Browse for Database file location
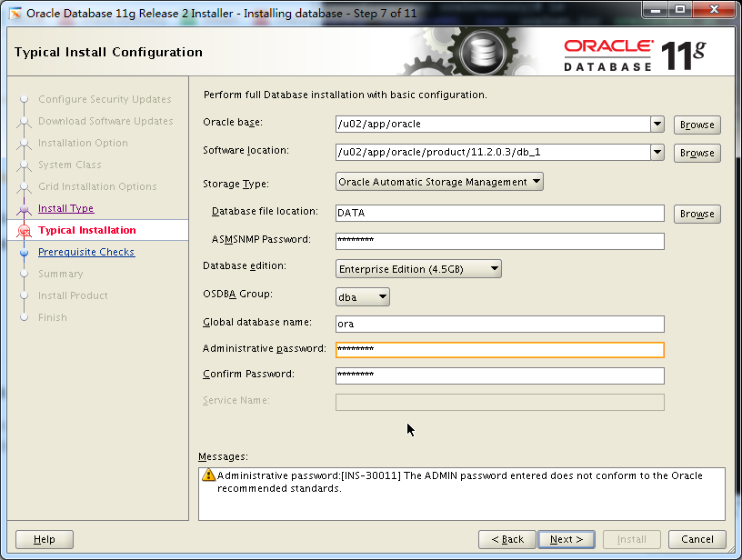This screenshot has height=560, width=742. pyautogui.click(x=697, y=214)
